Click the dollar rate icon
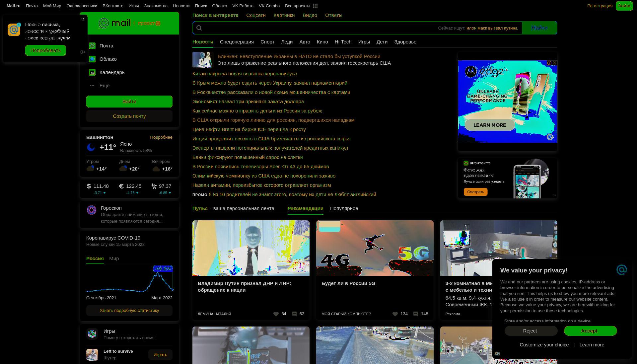Viewport: 637px width, 364px height. [89, 186]
